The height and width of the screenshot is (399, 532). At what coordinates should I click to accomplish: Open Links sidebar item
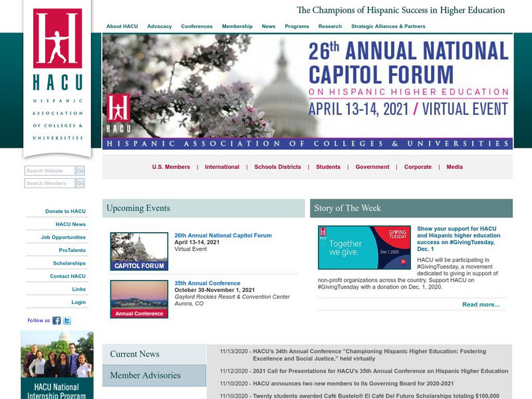(x=78, y=289)
